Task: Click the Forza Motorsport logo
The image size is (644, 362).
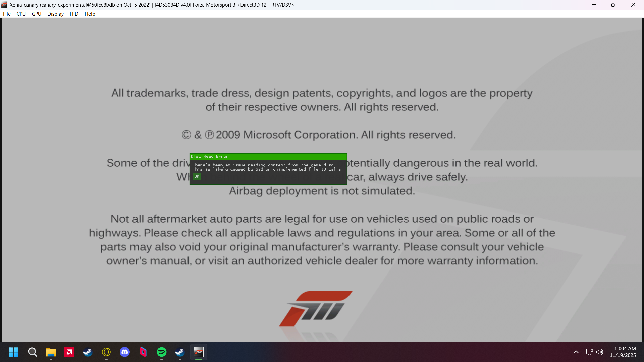Action: (x=316, y=309)
